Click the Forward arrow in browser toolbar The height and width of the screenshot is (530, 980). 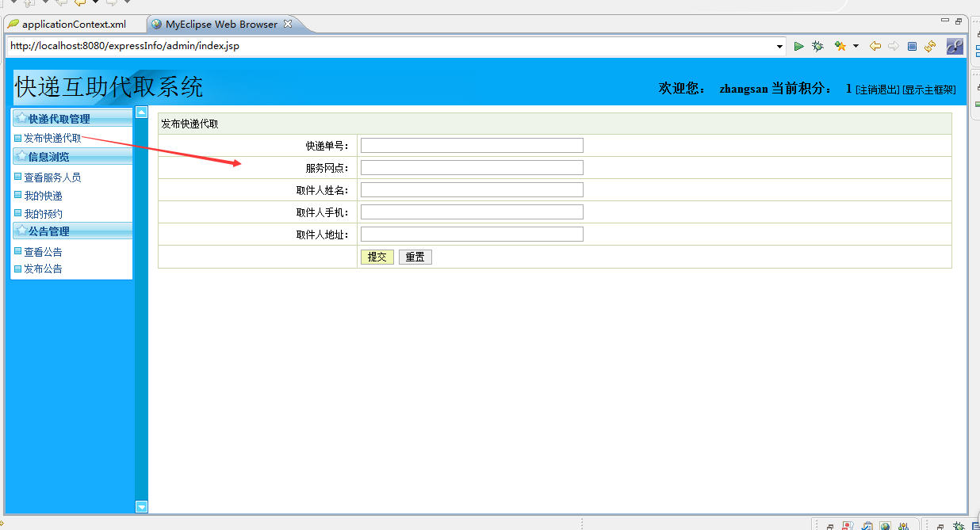coord(894,46)
